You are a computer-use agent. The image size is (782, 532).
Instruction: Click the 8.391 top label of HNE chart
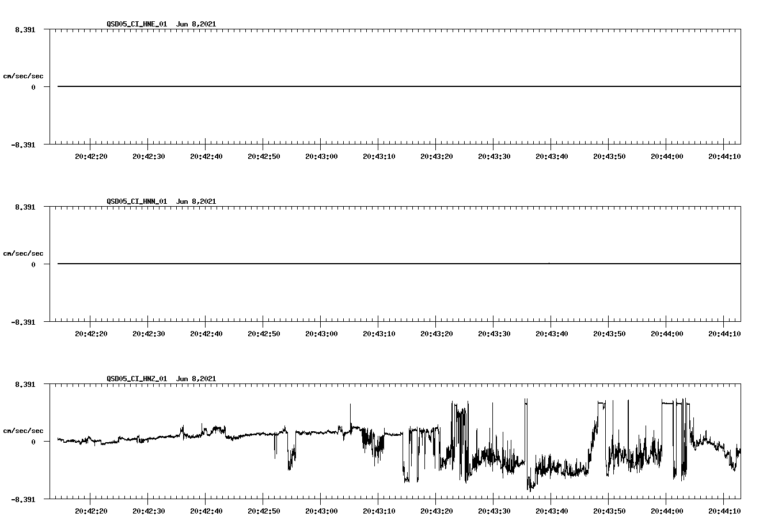25,29
